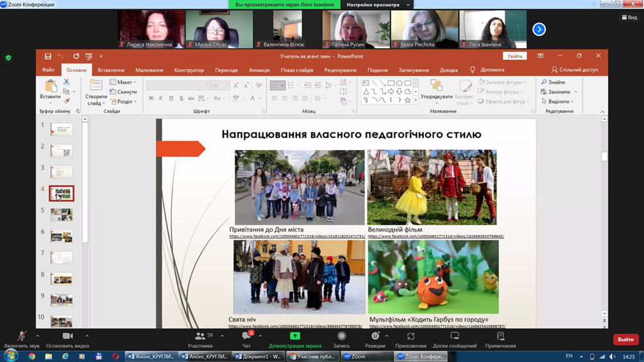Screen dimensions: 644x362
Task: Open Великодній фільм Facebook video link
Action: pyautogui.click(x=436, y=236)
